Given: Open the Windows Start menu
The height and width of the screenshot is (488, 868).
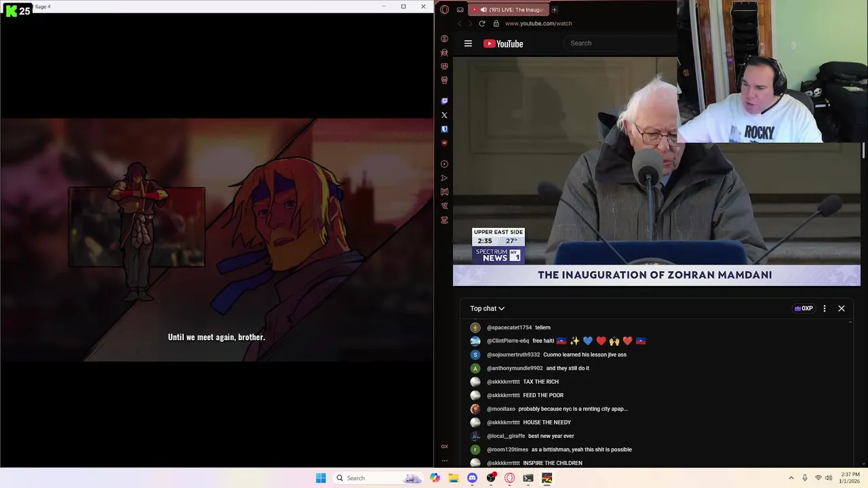Looking at the screenshot, I should point(321,478).
